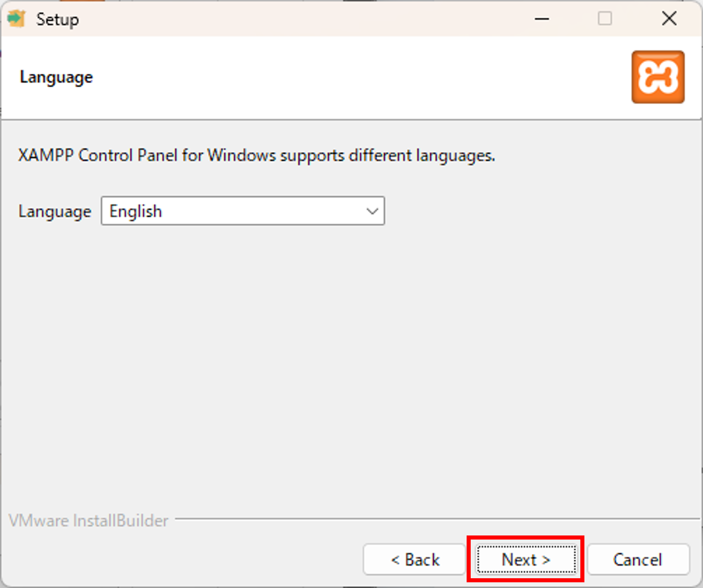Click the Setup title text

(x=57, y=20)
